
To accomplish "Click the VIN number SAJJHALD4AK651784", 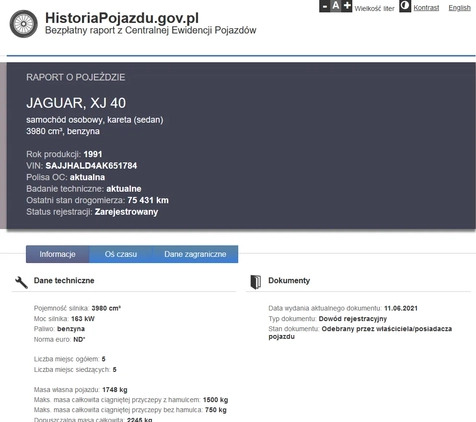I will pyautogui.click(x=91, y=166).
